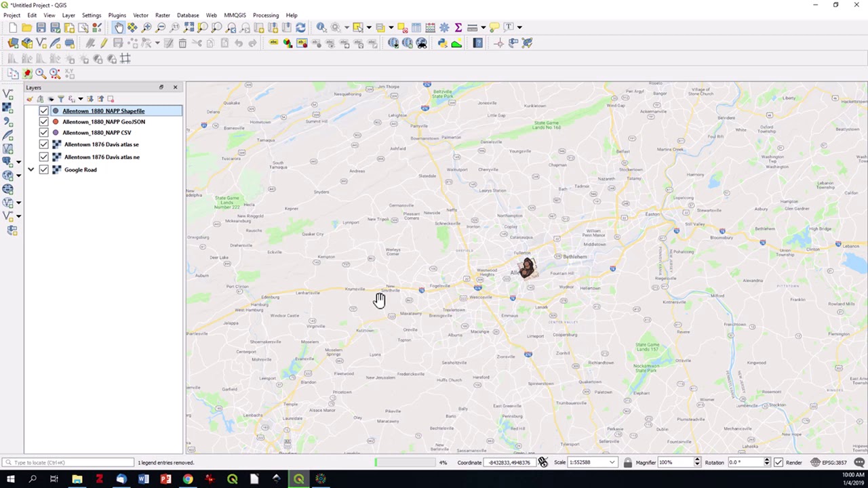Click the Coordinate value field

tap(509, 462)
